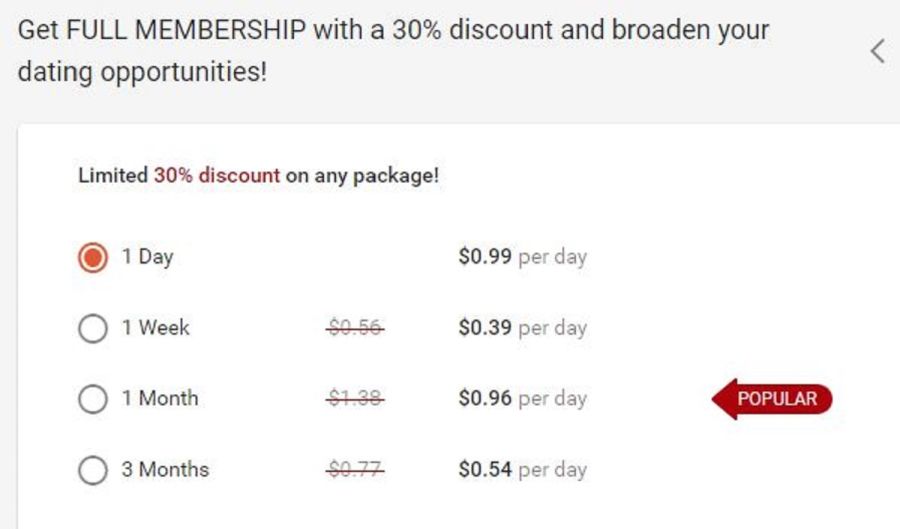Screen dimensions: 900x529
Task: Click the back chevron arrow in the header
Action: [x=878, y=52]
